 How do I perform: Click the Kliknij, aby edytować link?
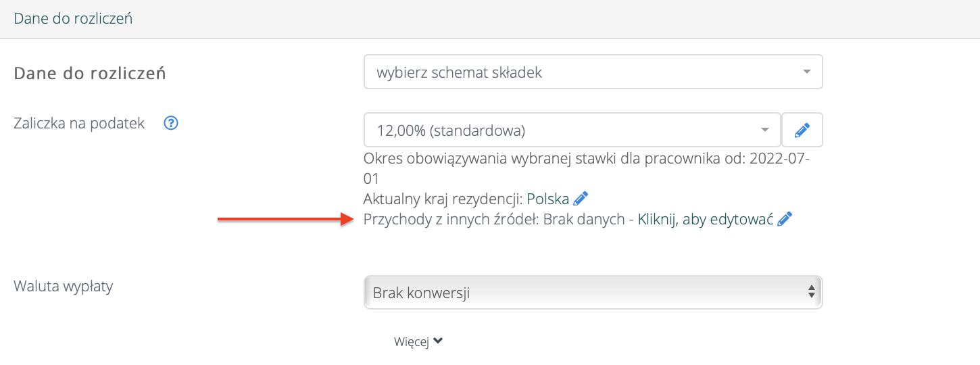705,219
